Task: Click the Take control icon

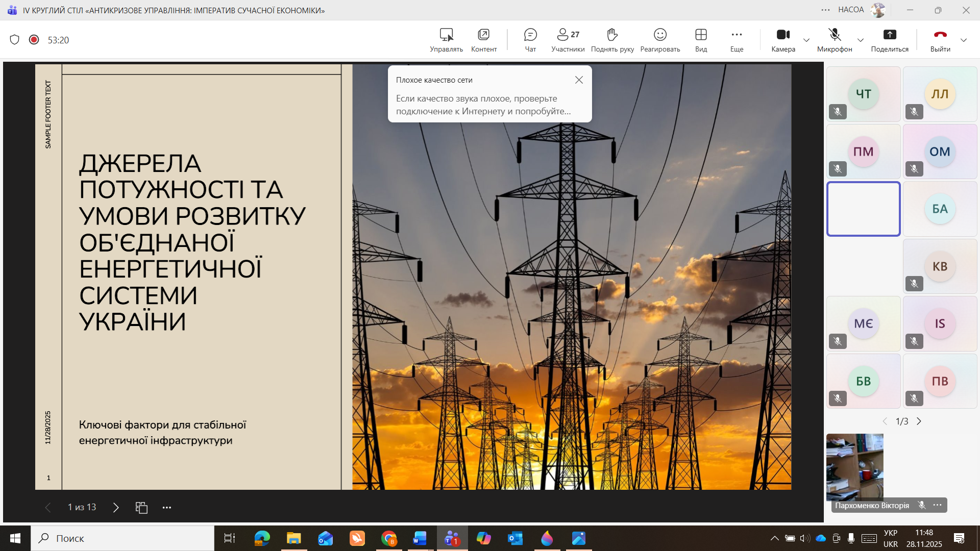Action: (446, 40)
